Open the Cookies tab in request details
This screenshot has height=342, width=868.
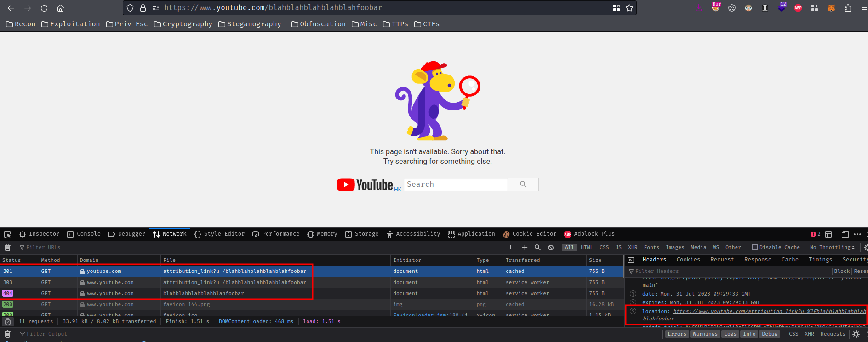click(x=688, y=260)
